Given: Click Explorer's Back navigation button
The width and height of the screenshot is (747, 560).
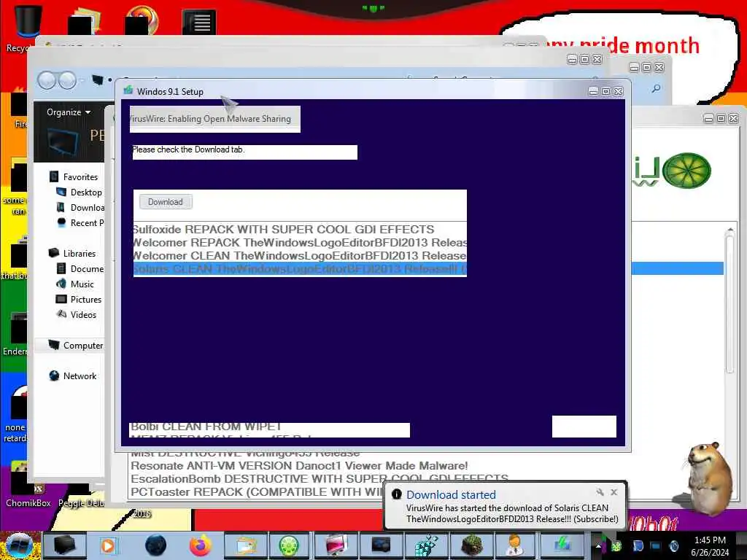Looking at the screenshot, I should tap(47, 80).
